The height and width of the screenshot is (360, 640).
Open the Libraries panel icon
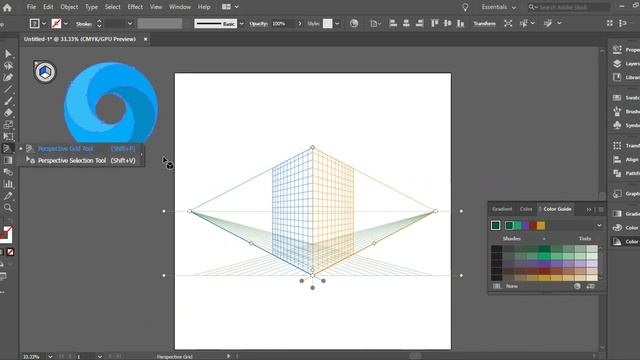617,77
